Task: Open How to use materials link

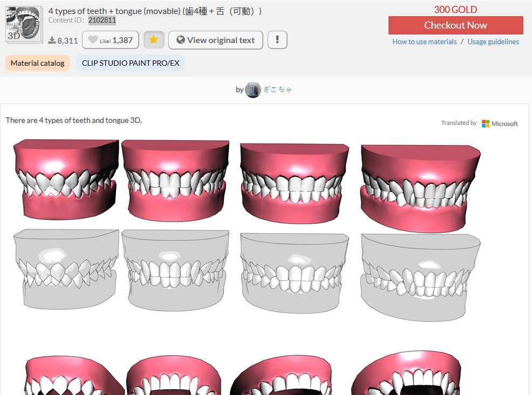Action: (425, 41)
